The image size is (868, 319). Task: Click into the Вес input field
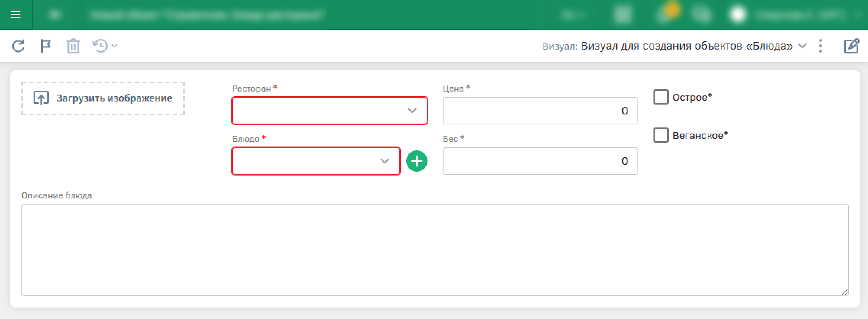click(x=540, y=161)
